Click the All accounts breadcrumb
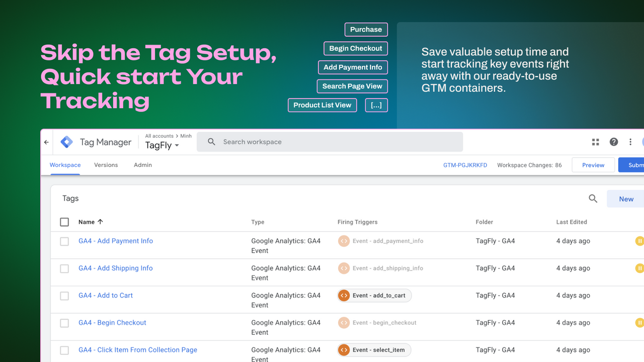The image size is (644, 362). point(159,136)
